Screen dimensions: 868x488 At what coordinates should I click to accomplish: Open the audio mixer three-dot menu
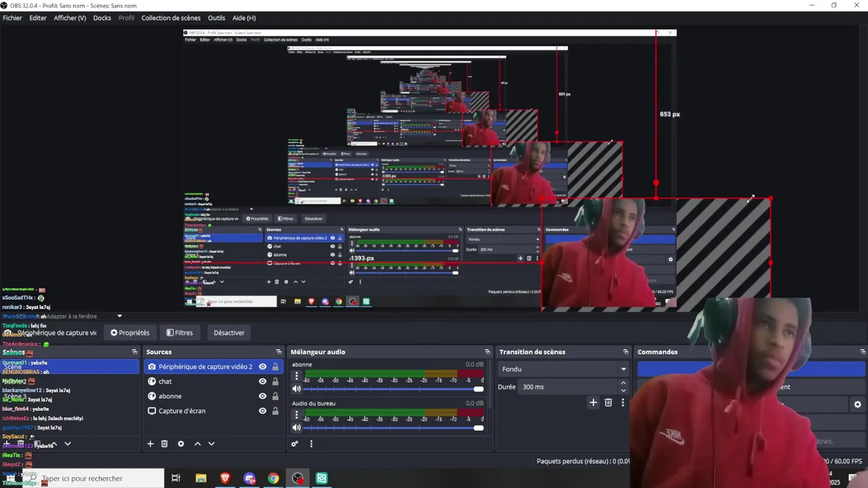tap(311, 444)
